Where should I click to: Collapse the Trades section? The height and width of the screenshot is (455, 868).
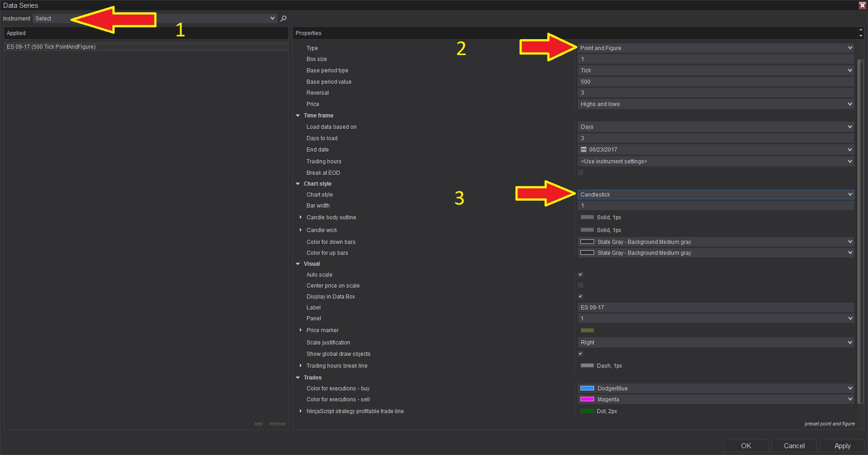(x=298, y=378)
